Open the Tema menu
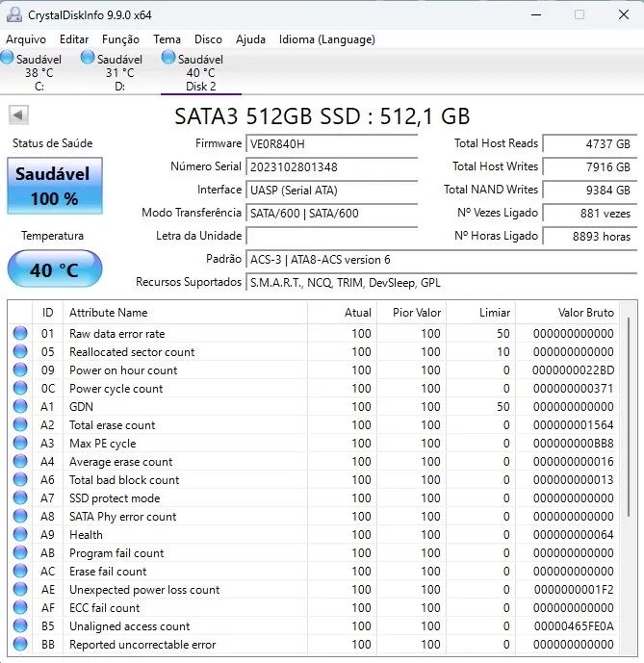644x663 pixels. pyautogui.click(x=167, y=39)
